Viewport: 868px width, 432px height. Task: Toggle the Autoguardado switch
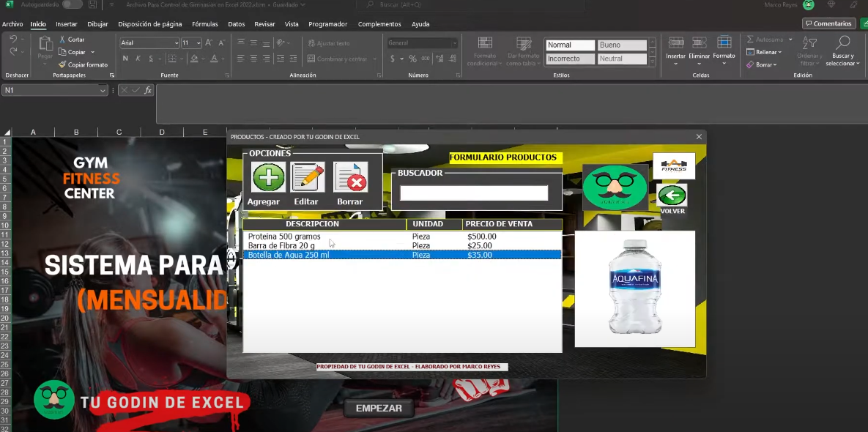[x=72, y=4]
